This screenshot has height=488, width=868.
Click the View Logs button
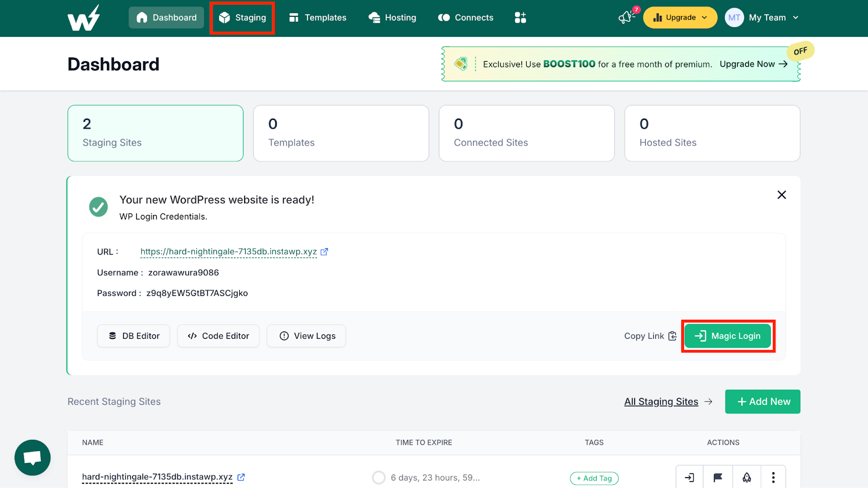click(307, 336)
